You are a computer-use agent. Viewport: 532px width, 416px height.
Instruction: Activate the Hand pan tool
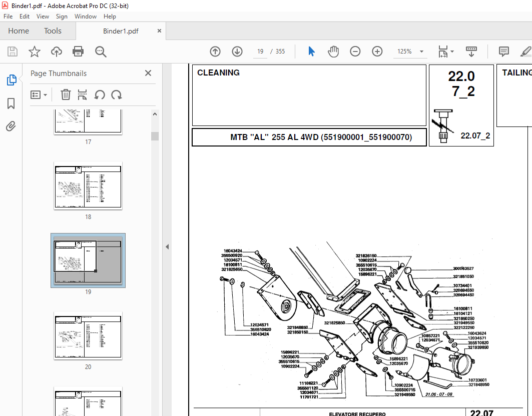click(x=333, y=51)
